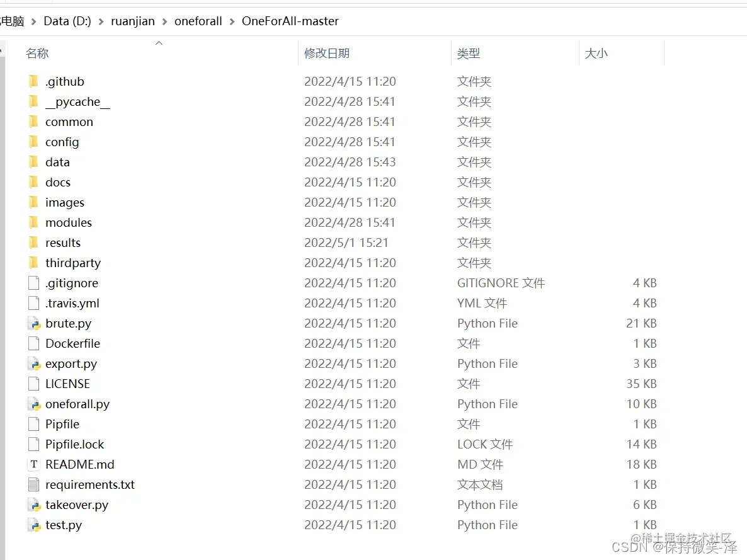The image size is (747, 560).
Task: Select the LICENSE file icon
Action: tap(34, 384)
